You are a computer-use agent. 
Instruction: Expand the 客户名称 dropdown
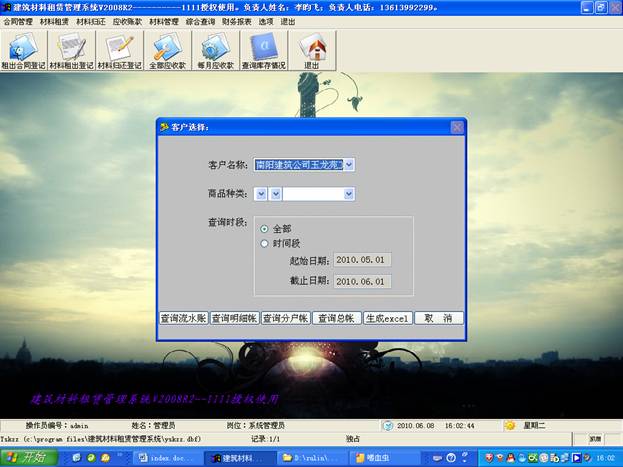point(349,165)
